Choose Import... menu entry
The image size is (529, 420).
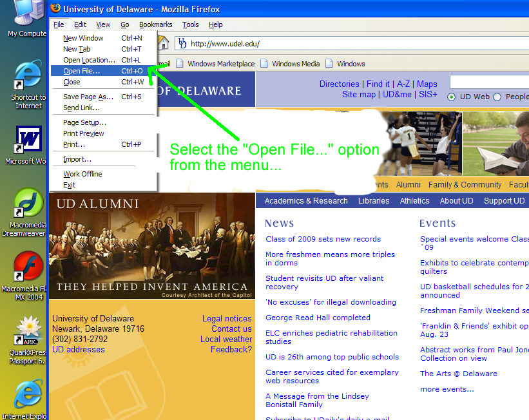click(x=104, y=159)
